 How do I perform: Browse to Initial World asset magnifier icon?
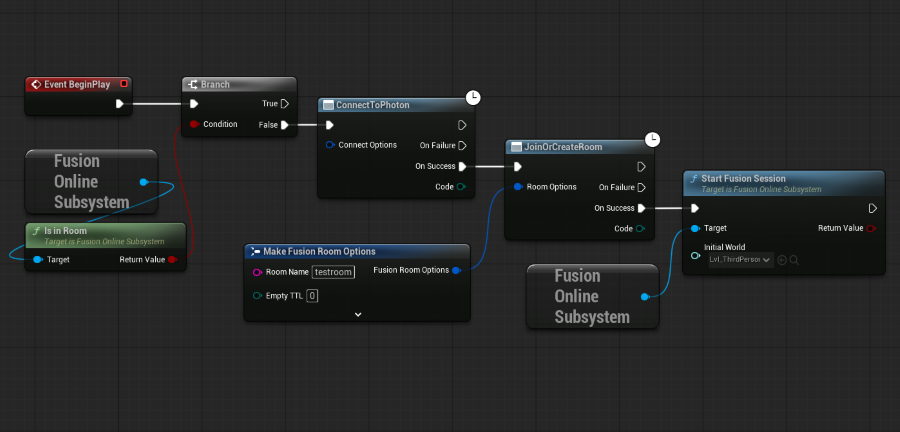[794, 260]
